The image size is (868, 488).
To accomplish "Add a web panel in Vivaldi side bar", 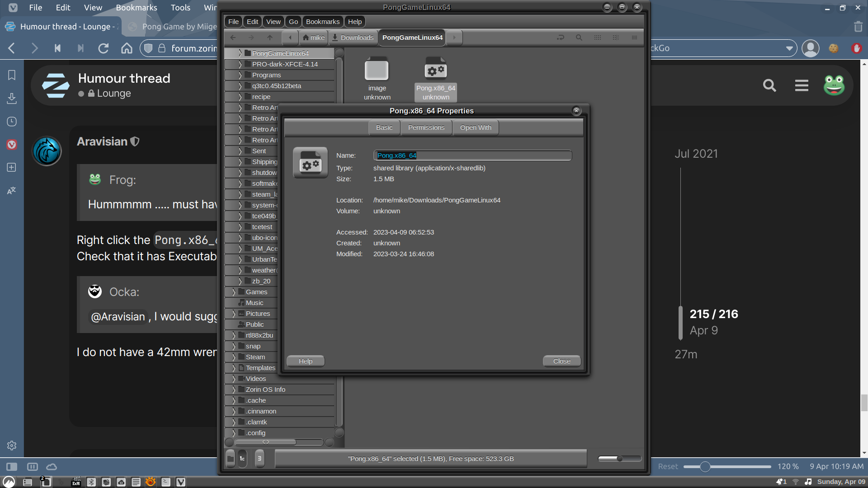I will (x=12, y=167).
